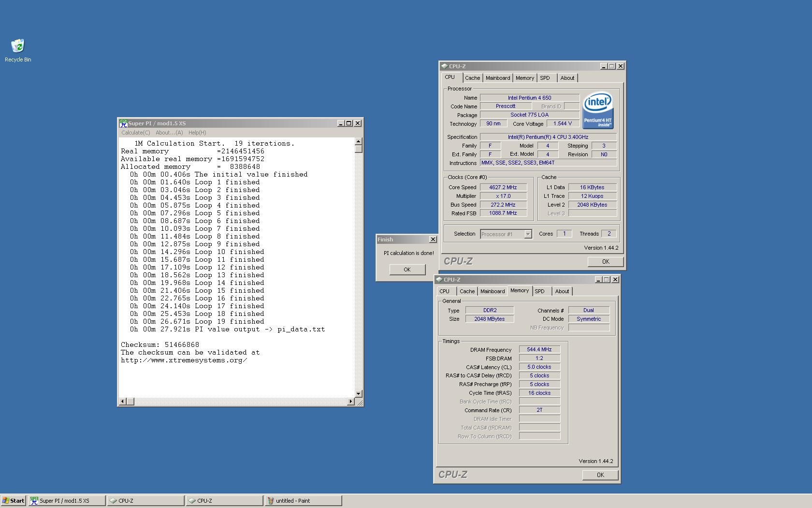Click the Intel Pentium 4 HT logo
The width and height of the screenshot is (812, 508).
pos(598,110)
